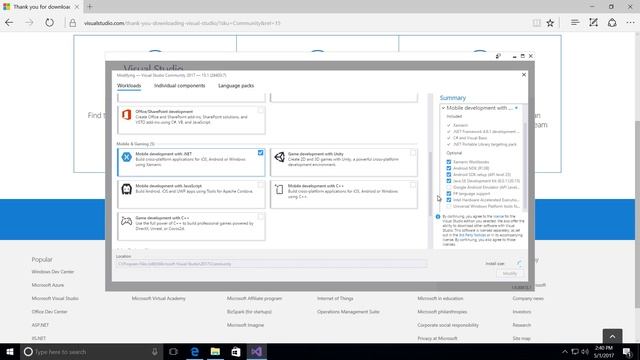The image size is (640, 360).
Task: Check Game development with C++ workload
Action: coord(260,217)
